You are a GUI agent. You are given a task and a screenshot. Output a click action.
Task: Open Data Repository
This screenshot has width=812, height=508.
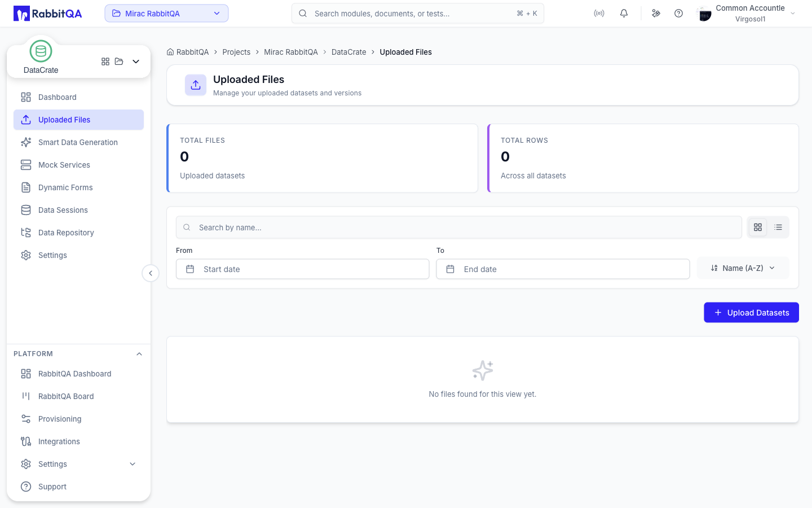(78, 233)
